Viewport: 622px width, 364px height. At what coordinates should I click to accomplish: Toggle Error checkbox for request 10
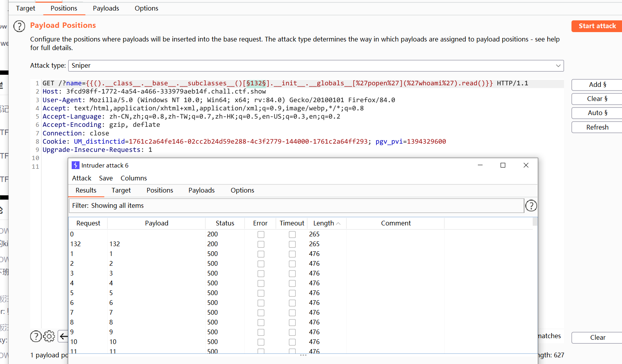tap(261, 342)
